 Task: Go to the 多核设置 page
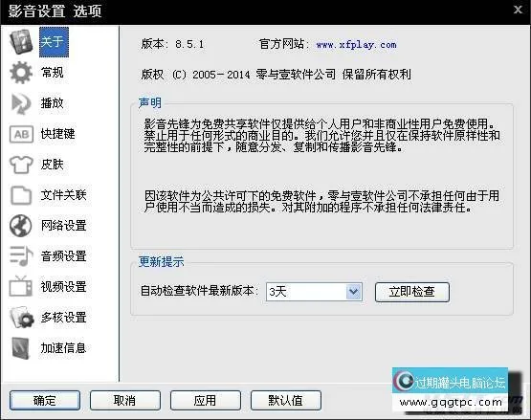(64, 318)
